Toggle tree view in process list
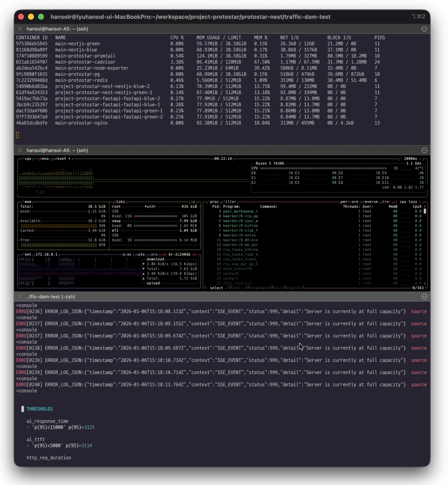 click(x=387, y=202)
